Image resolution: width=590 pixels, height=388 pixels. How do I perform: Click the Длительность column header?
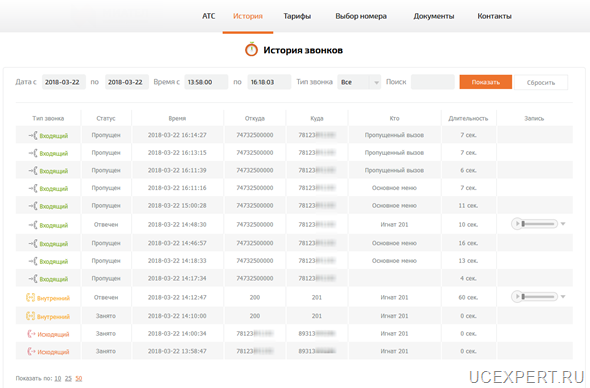coord(468,118)
